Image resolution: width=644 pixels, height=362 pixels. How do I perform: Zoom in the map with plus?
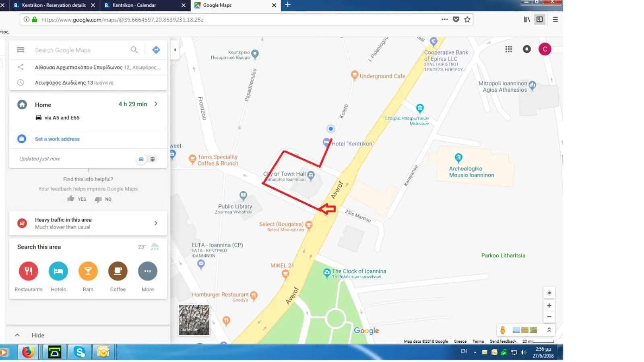point(549,306)
